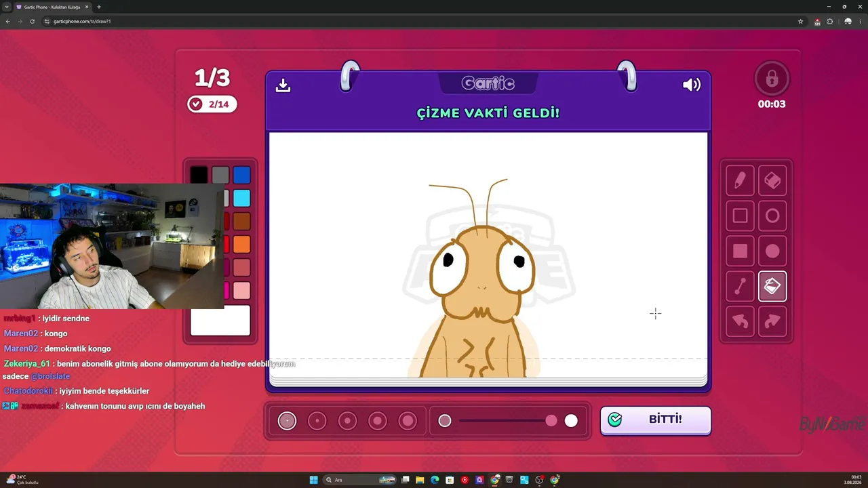The image size is (868, 488).
Task: Select the second brush size
Action: point(317,421)
